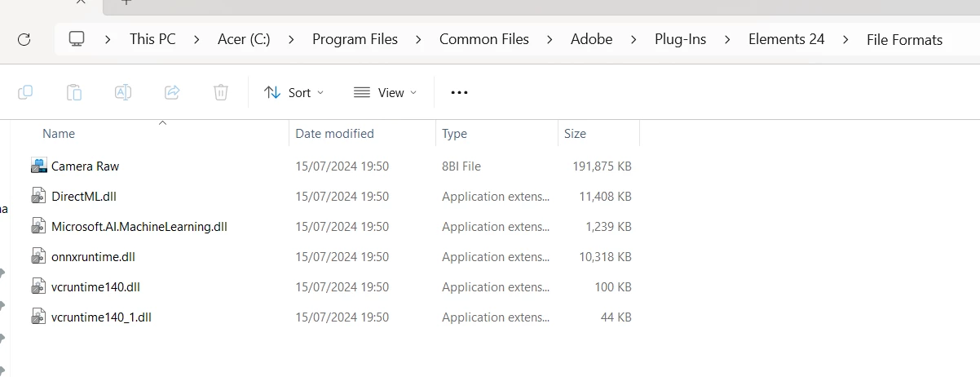Open the See more ellipsis menu
This screenshot has width=980, height=377.
tap(459, 92)
